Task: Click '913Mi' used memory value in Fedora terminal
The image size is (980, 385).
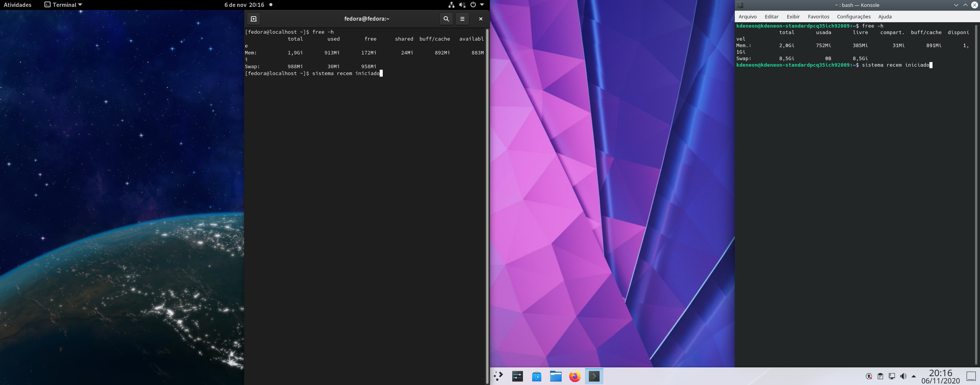Action: point(332,53)
